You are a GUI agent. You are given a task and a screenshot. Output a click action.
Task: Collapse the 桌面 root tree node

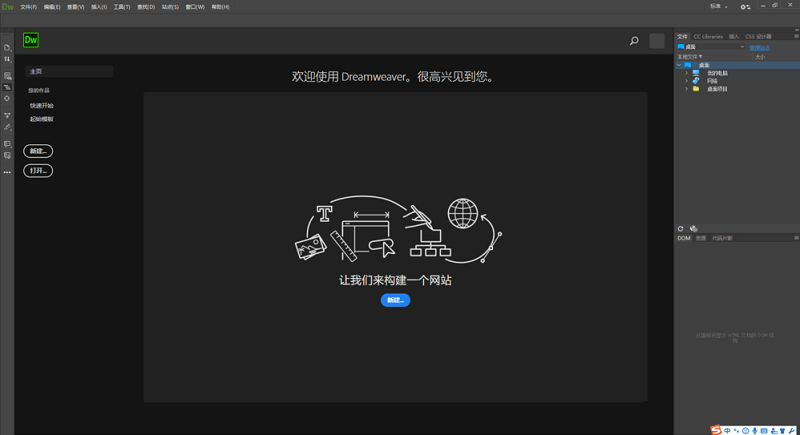[679, 65]
